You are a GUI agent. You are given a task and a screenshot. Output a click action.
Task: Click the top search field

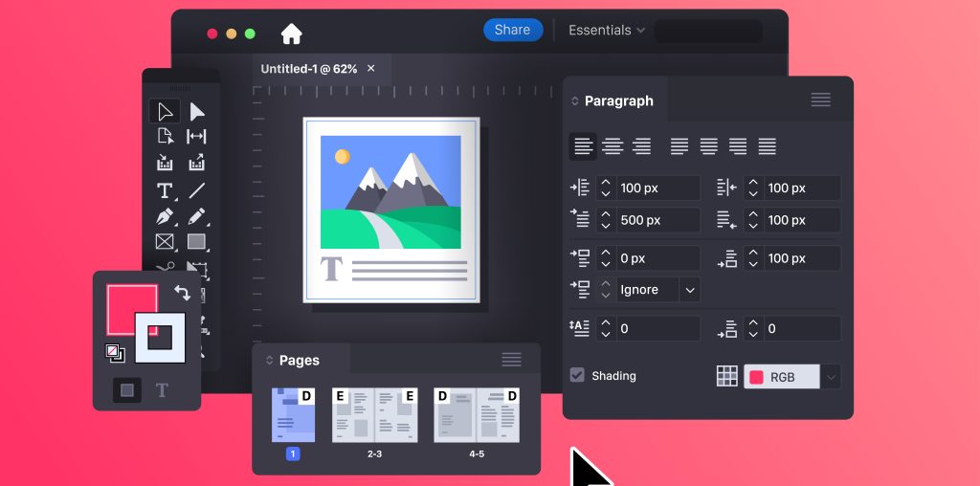coord(708,32)
